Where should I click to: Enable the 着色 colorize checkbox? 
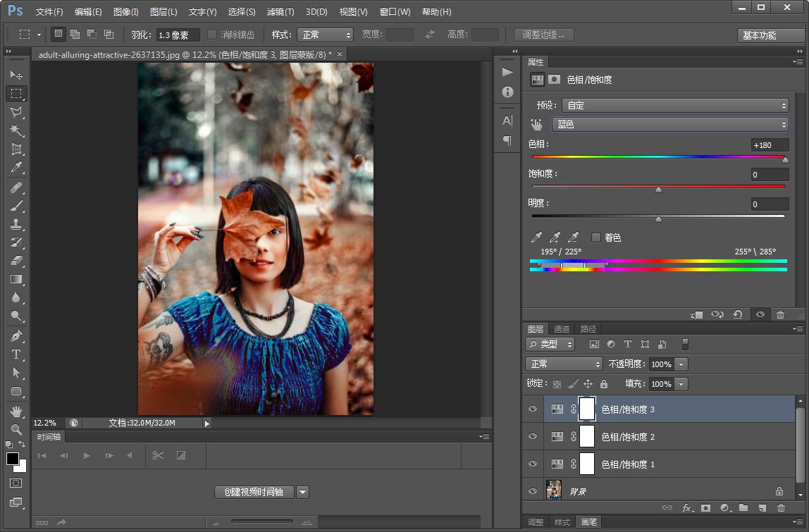(596, 237)
